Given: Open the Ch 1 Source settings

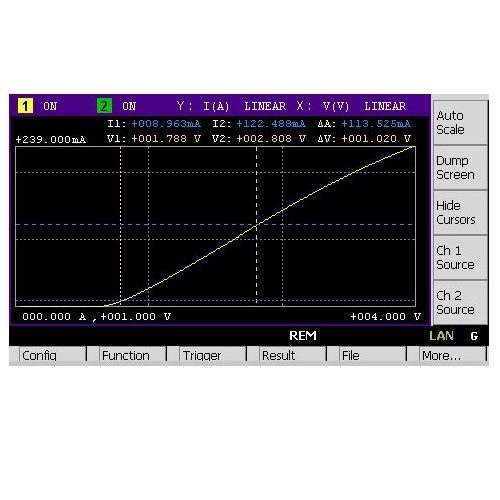Looking at the screenshot, I should click(x=460, y=258).
